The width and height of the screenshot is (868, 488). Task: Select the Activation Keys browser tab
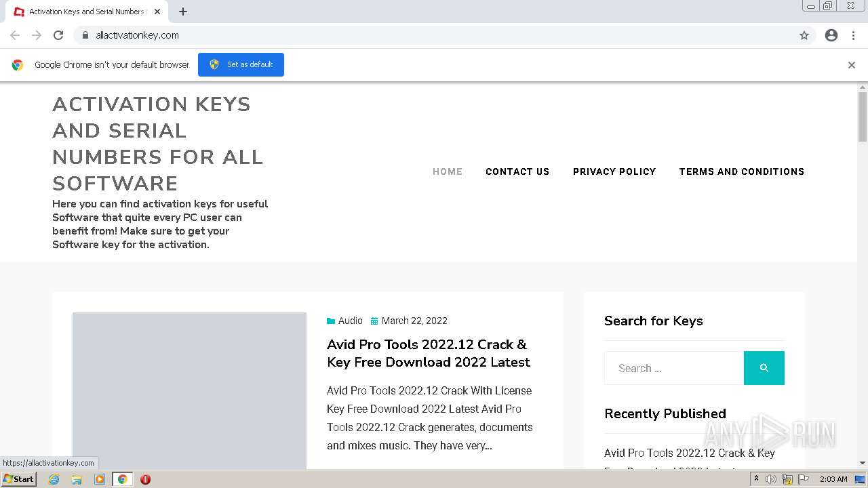click(x=86, y=12)
